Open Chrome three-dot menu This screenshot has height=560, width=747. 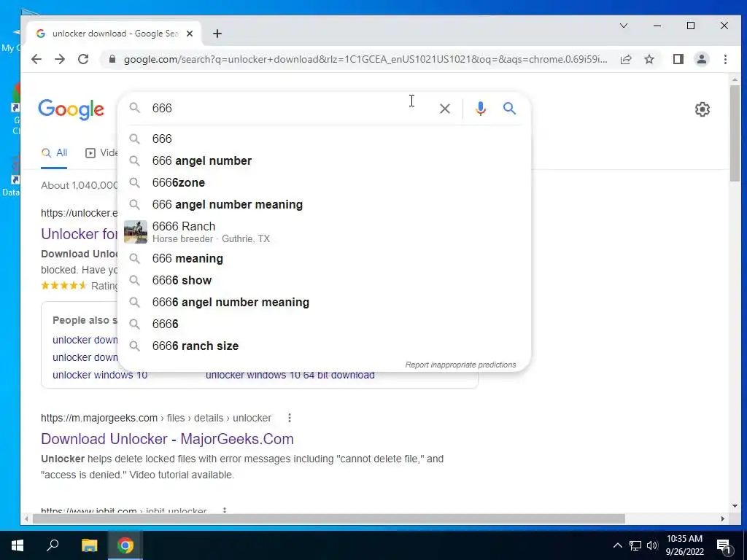click(x=725, y=59)
